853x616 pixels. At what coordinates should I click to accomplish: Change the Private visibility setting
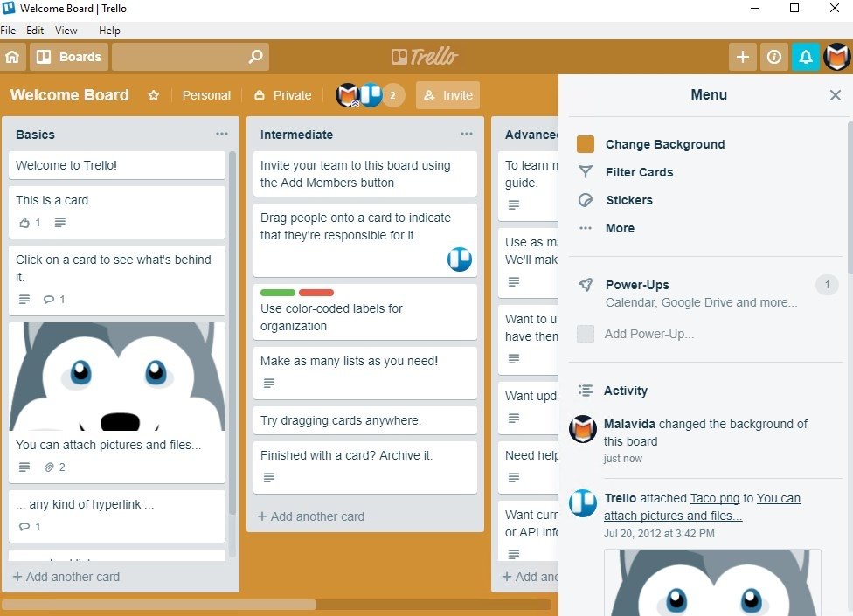[283, 95]
